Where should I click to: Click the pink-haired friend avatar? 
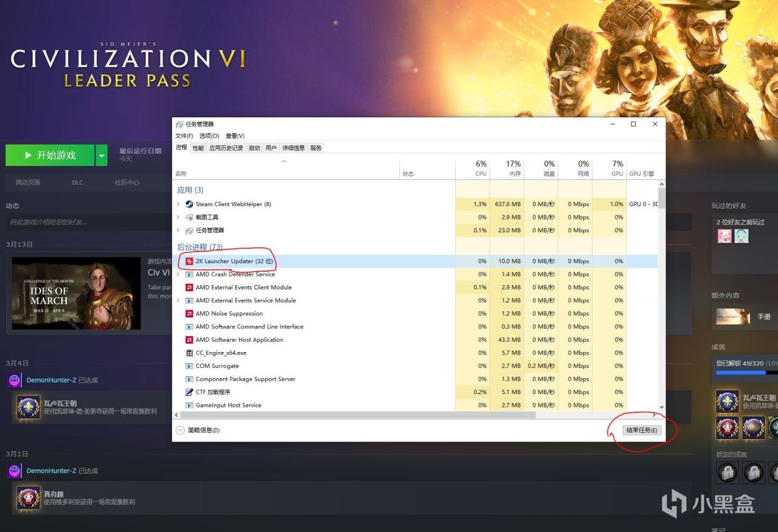point(725,236)
